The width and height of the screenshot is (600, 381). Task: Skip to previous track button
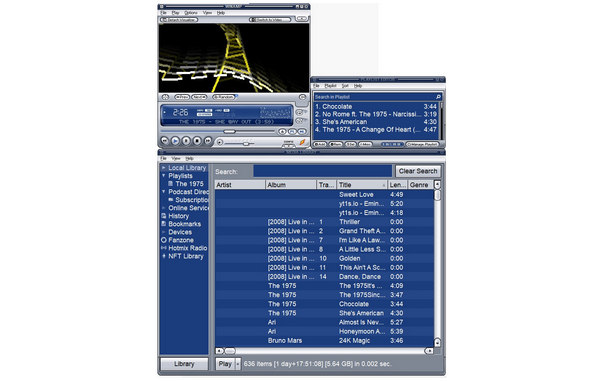click(x=165, y=141)
